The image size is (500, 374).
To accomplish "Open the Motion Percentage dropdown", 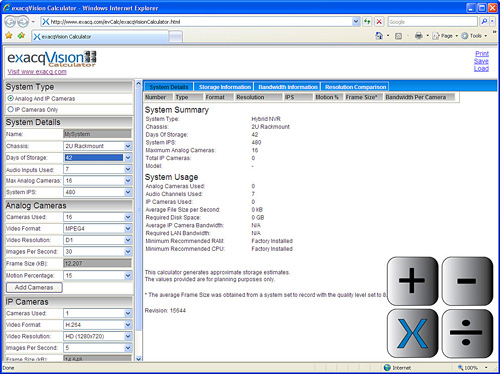I will pos(97,276).
